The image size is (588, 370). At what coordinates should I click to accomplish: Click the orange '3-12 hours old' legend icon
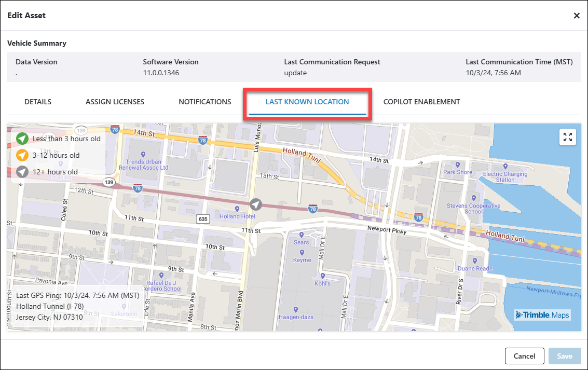tap(22, 155)
